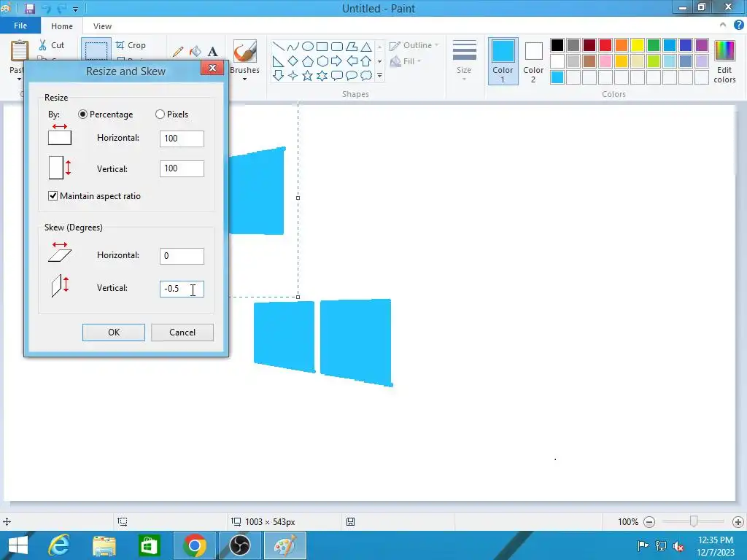This screenshot has width=747, height=560.
Task: Select the Oval shape
Action: tap(308, 46)
